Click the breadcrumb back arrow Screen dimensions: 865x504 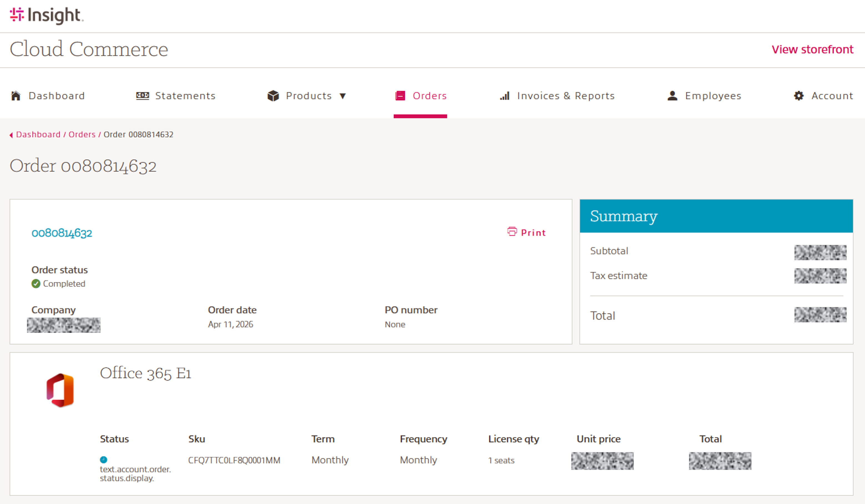click(11, 135)
